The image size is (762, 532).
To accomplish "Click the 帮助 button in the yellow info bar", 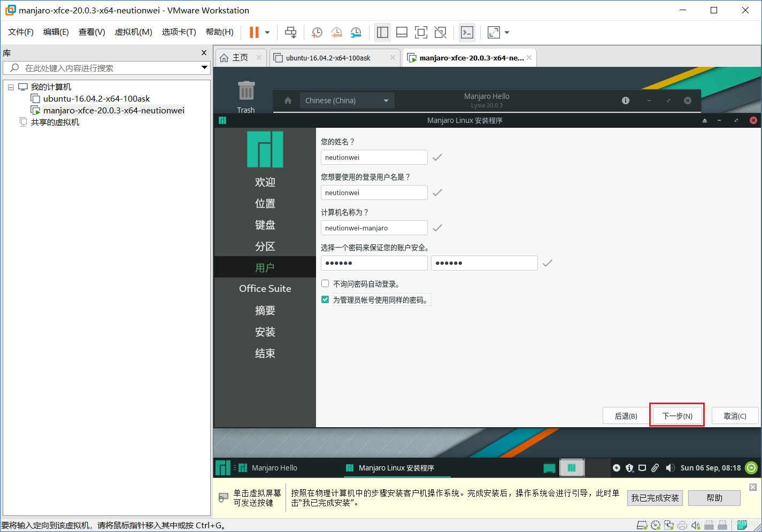I will 714,498.
